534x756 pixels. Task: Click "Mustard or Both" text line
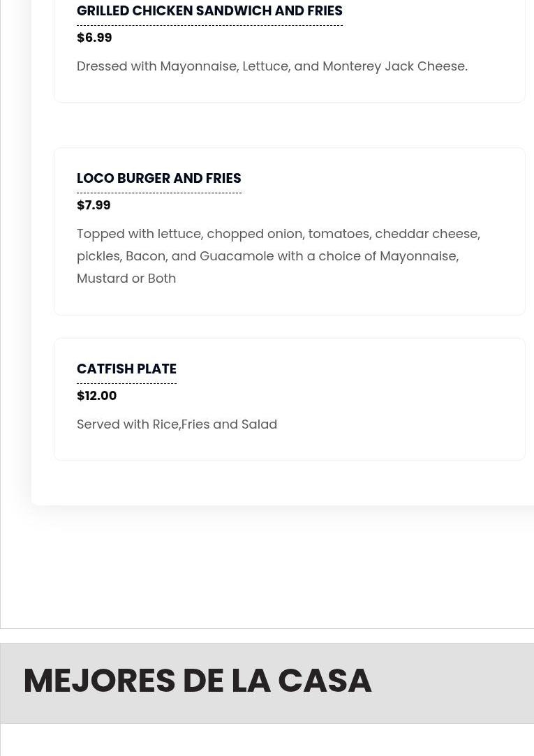point(126,279)
